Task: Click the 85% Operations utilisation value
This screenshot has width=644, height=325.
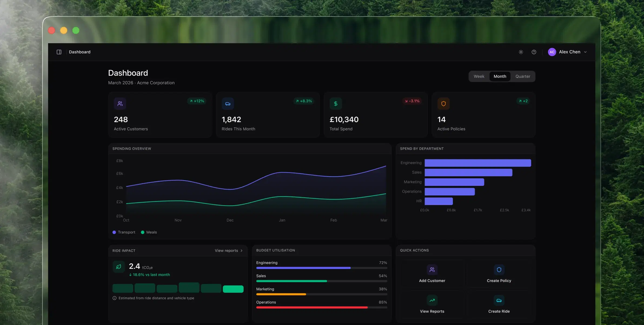Action: pyautogui.click(x=383, y=302)
